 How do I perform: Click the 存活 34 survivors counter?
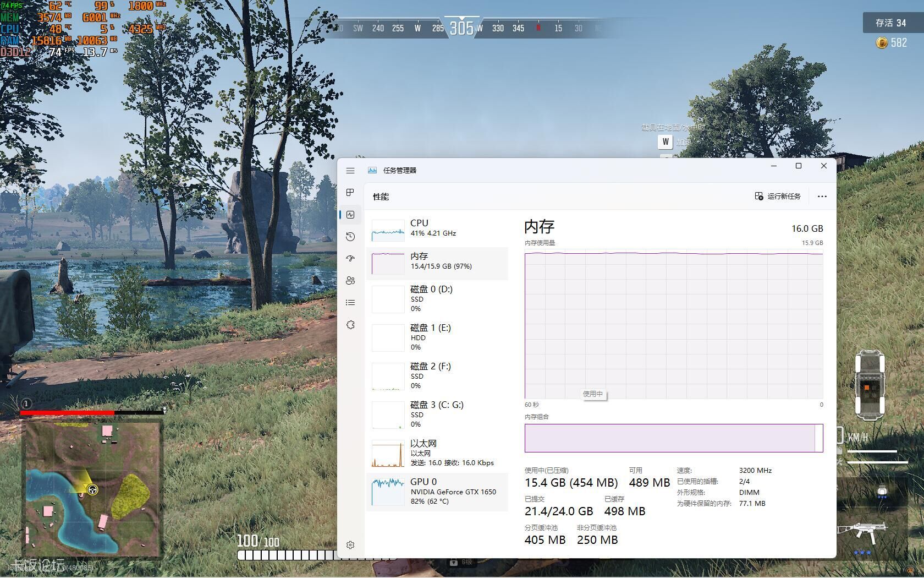pos(890,23)
